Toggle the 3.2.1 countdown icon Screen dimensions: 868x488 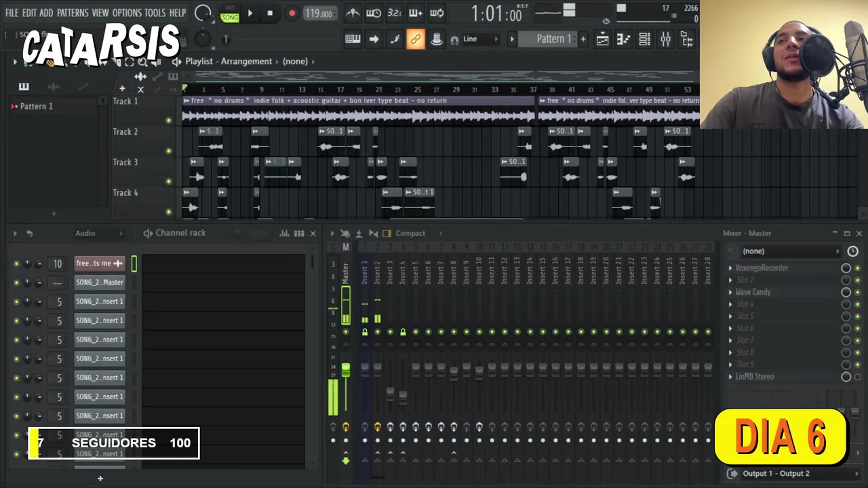pos(394,13)
